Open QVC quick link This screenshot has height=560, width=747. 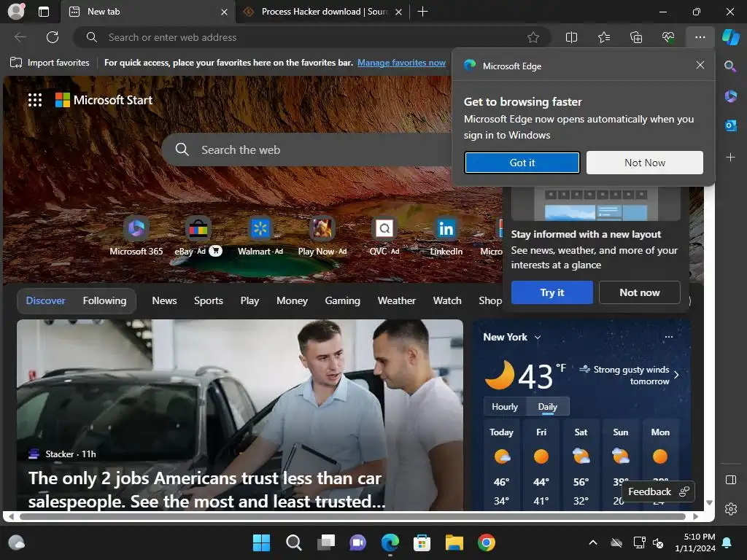384,236
